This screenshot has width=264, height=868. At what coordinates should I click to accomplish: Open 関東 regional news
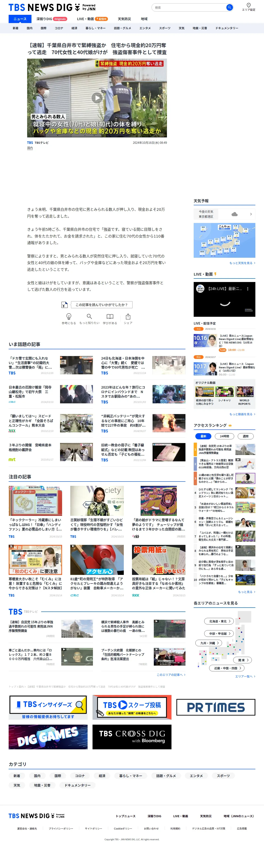(242, 660)
